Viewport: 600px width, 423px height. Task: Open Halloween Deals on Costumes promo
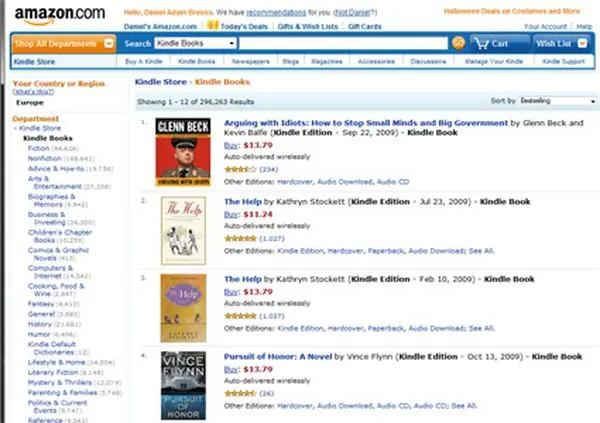512,11
